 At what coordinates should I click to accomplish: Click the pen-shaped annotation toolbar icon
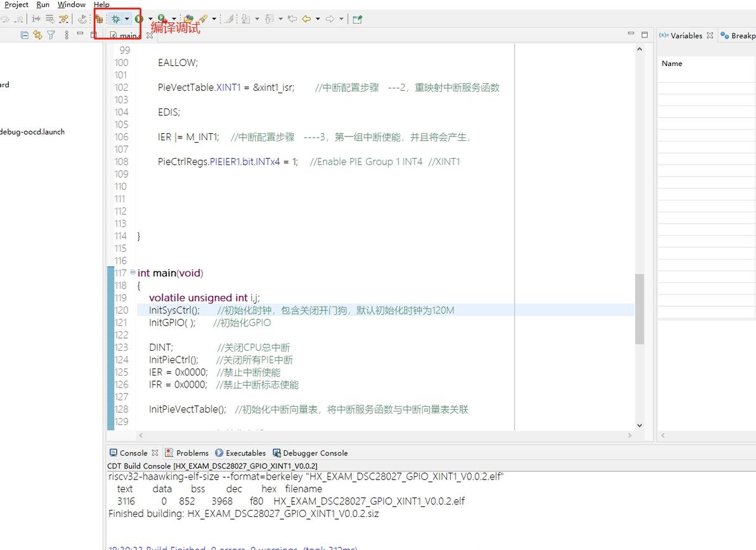[x=203, y=19]
